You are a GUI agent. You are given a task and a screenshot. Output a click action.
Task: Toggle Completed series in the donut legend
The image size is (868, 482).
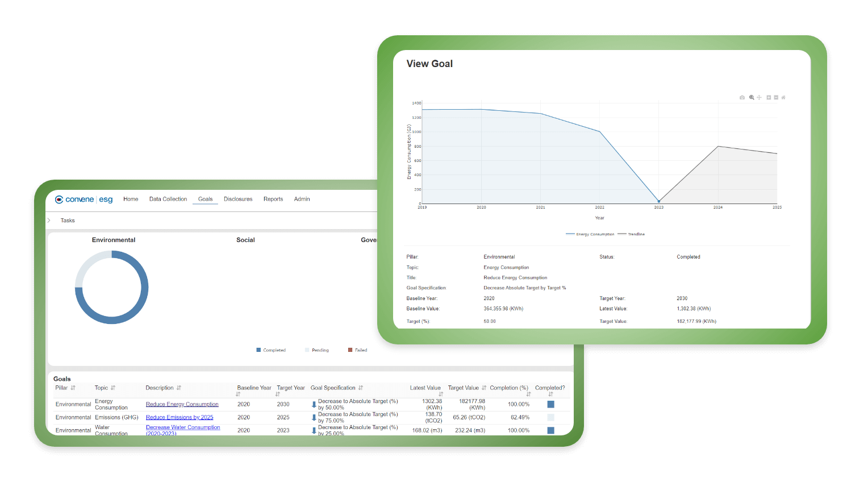coord(271,350)
